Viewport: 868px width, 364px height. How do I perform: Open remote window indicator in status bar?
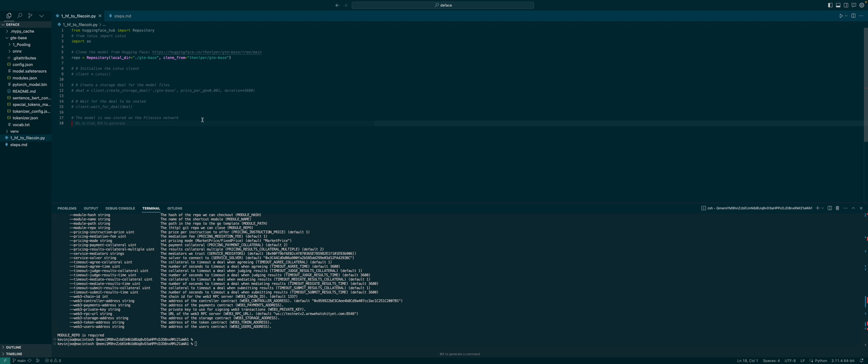(5, 361)
